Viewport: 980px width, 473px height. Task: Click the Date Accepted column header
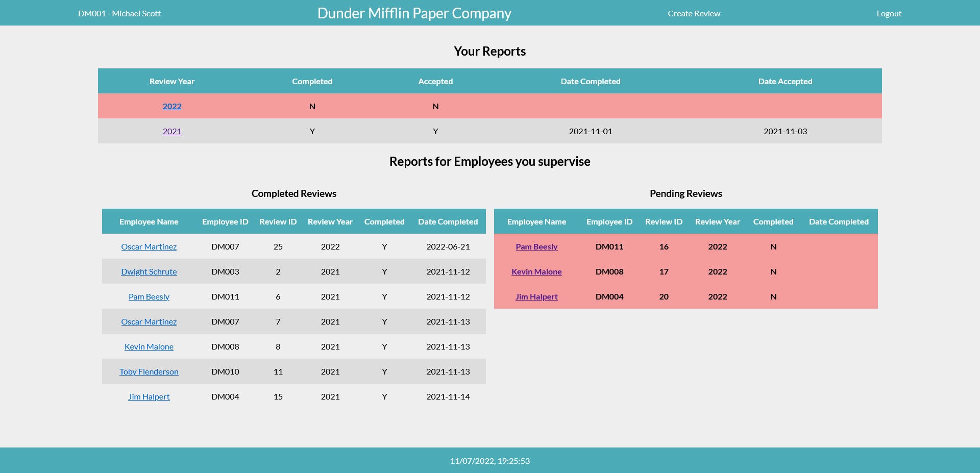pyautogui.click(x=785, y=81)
